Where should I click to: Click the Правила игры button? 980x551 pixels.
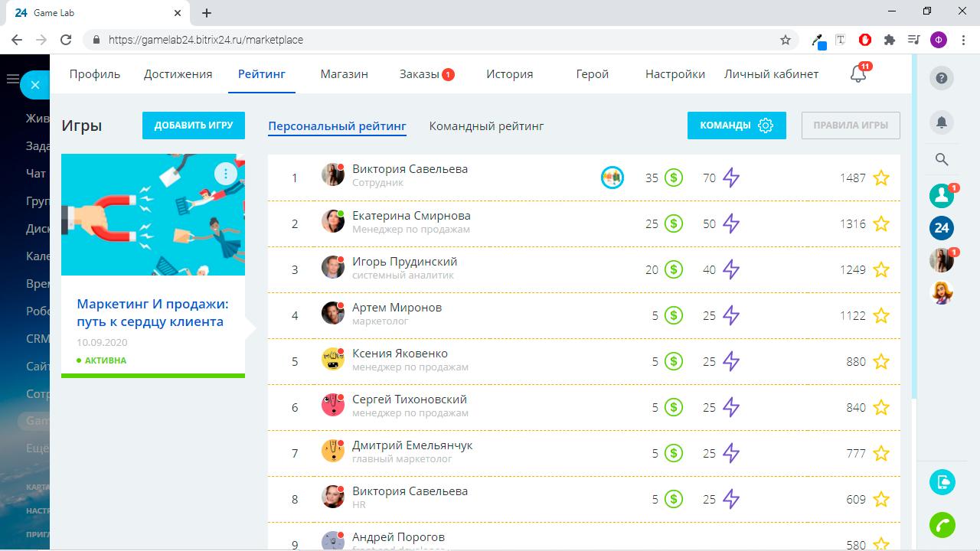click(x=851, y=126)
